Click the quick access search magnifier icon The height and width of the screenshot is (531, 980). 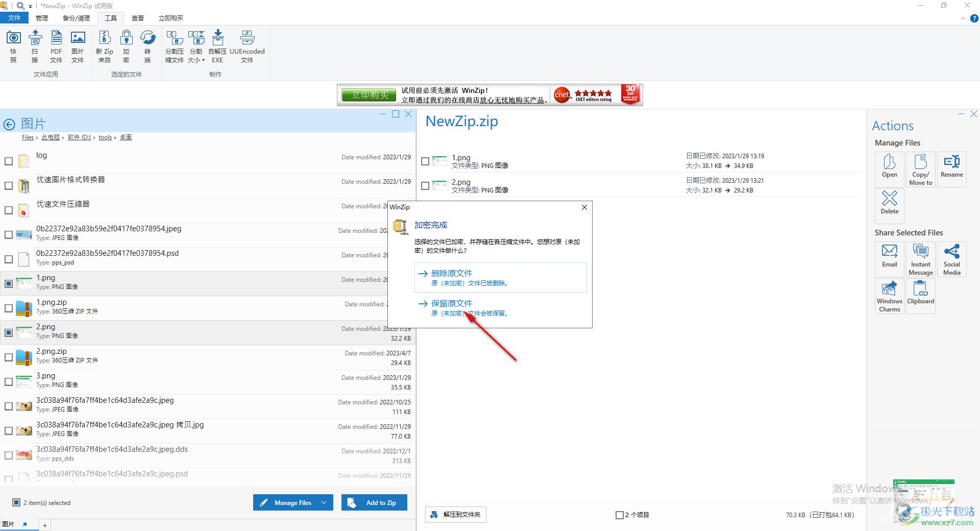(20, 6)
